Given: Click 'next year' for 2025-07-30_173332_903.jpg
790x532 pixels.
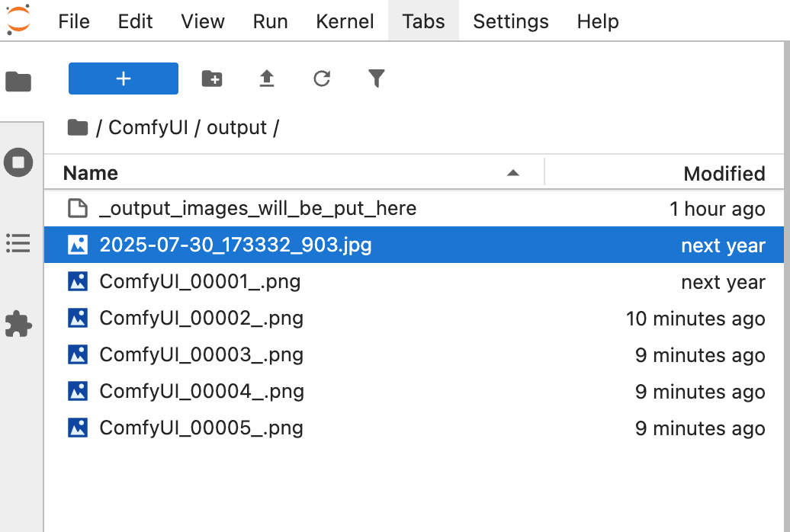Looking at the screenshot, I should (723, 245).
